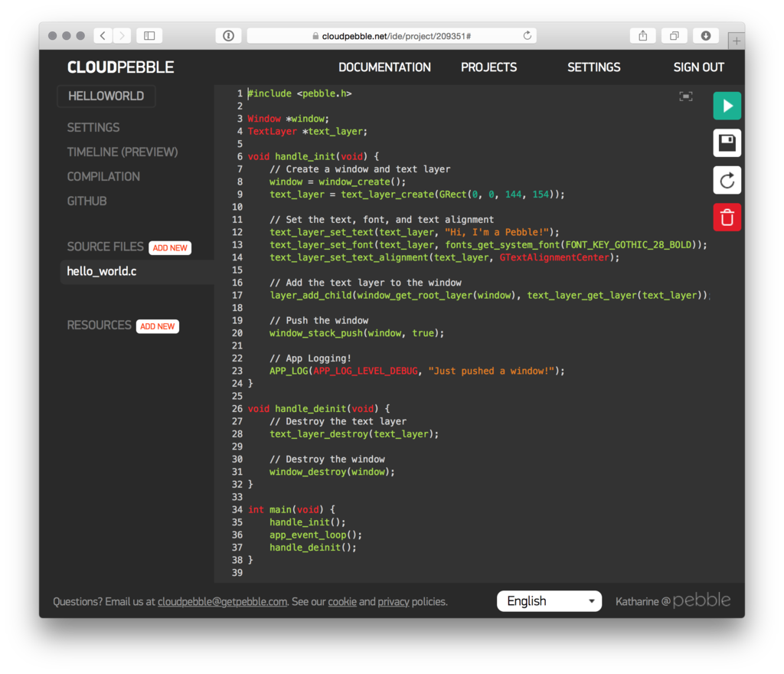
Task: Click text_layer_destroy on line 28
Action: 319,434
